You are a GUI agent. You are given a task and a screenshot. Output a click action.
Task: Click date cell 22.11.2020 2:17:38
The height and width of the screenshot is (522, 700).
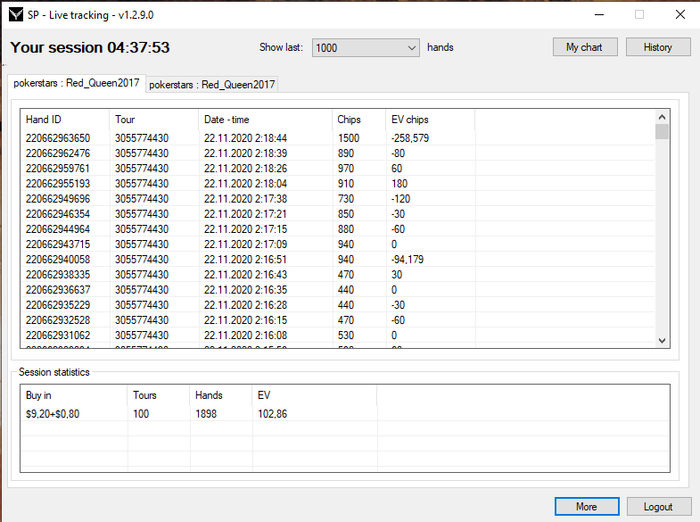point(245,199)
